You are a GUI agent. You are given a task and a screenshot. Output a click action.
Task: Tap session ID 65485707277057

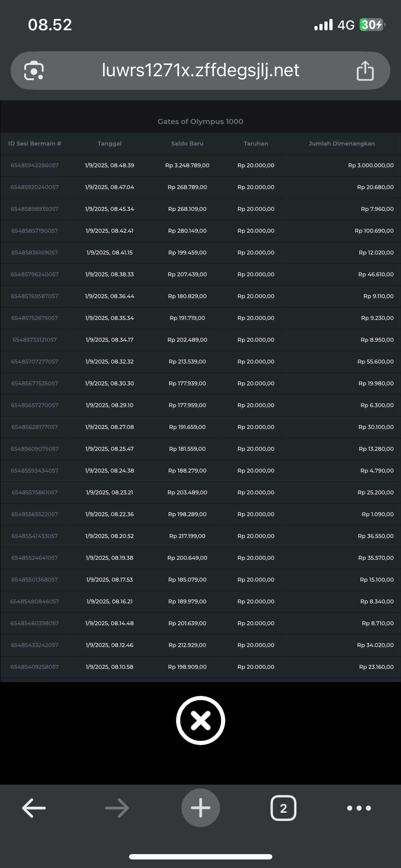tap(35, 362)
